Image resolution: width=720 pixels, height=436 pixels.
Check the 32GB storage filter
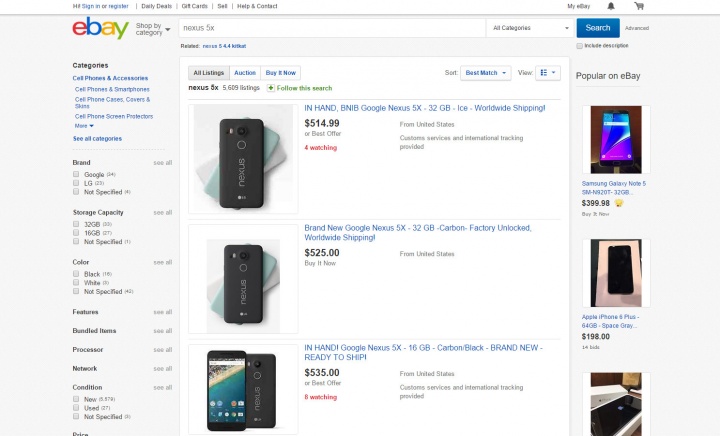click(x=76, y=224)
